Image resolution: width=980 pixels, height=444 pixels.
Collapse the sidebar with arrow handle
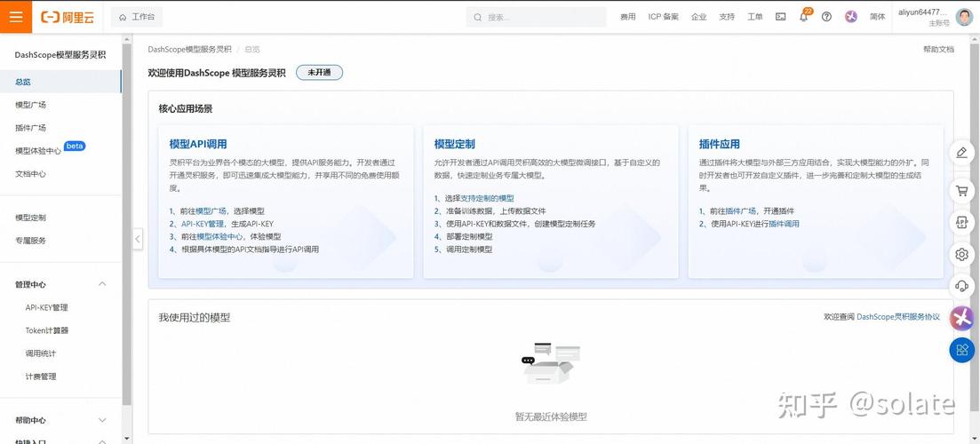tap(138, 239)
